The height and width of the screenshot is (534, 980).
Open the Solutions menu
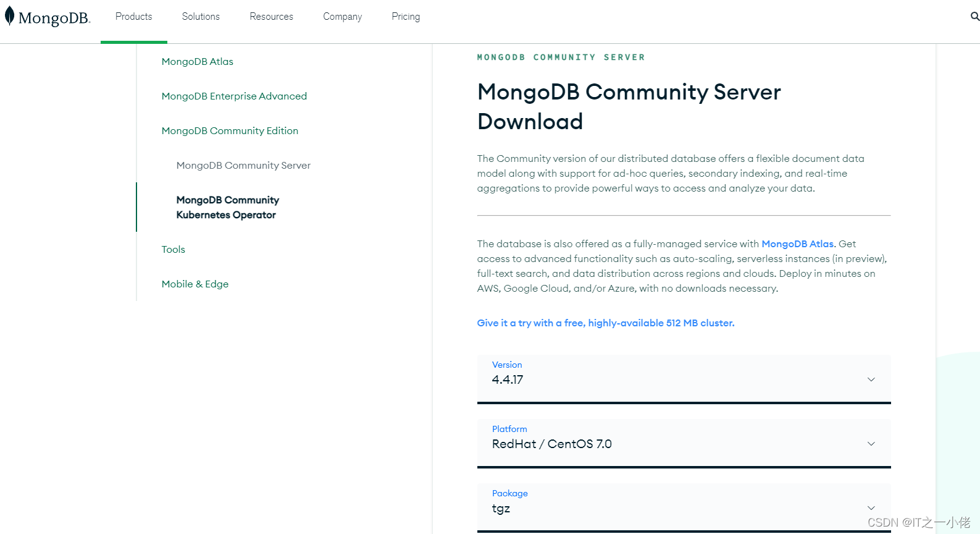[x=201, y=17]
